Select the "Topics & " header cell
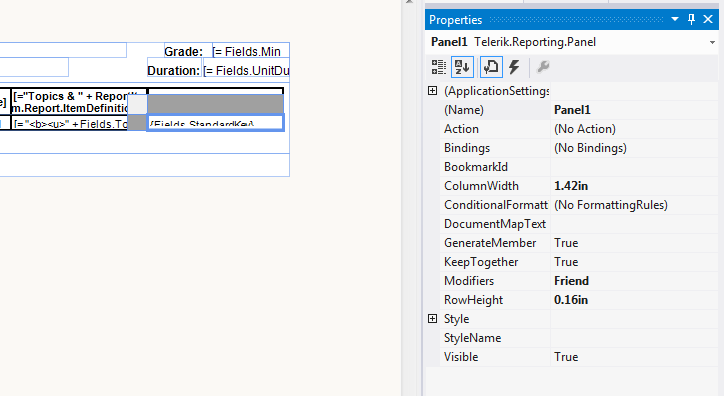 point(69,102)
